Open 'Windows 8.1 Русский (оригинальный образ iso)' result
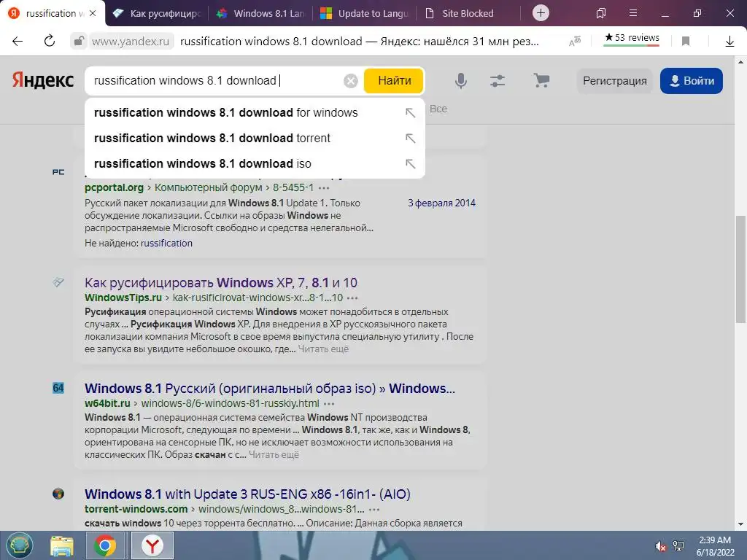 [270, 389]
